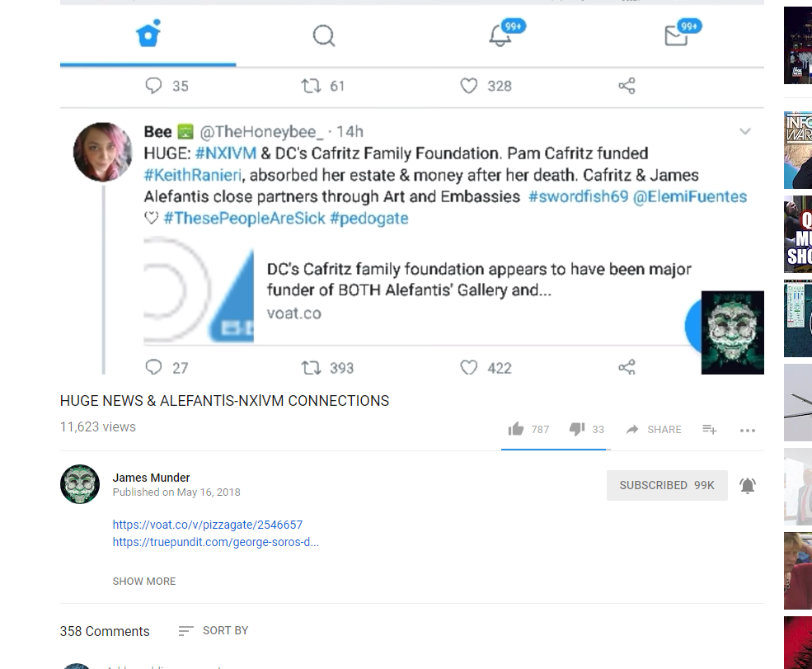Click the tweet's dropdown chevron arrow
The width and height of the screenshot is (812, 669).
(745, 132)
